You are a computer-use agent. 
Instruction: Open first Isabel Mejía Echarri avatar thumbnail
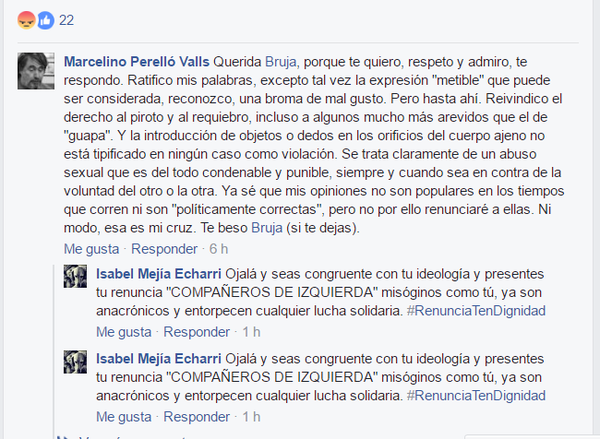tap(75, 276)
